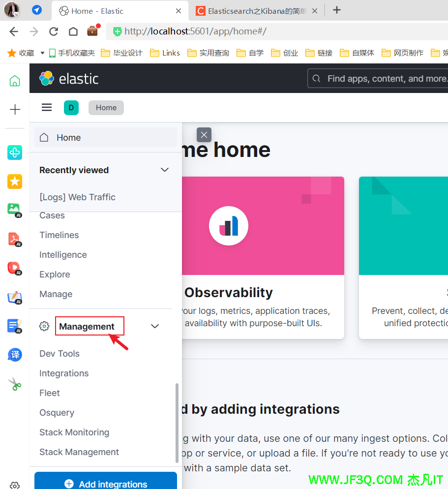Close the navigation flyout with X button
Screen dimensions: 448x489
click(204, 135)
